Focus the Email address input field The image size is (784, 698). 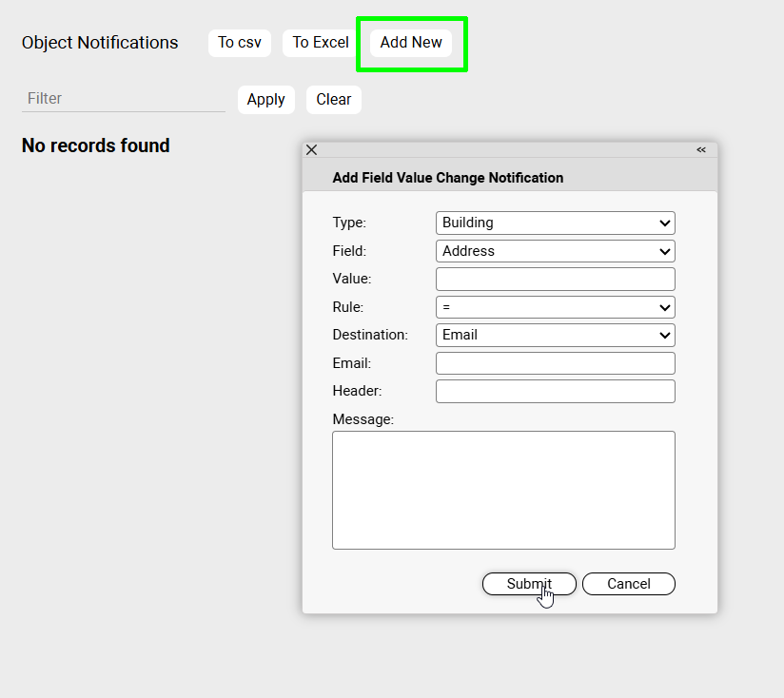point(555,363)
